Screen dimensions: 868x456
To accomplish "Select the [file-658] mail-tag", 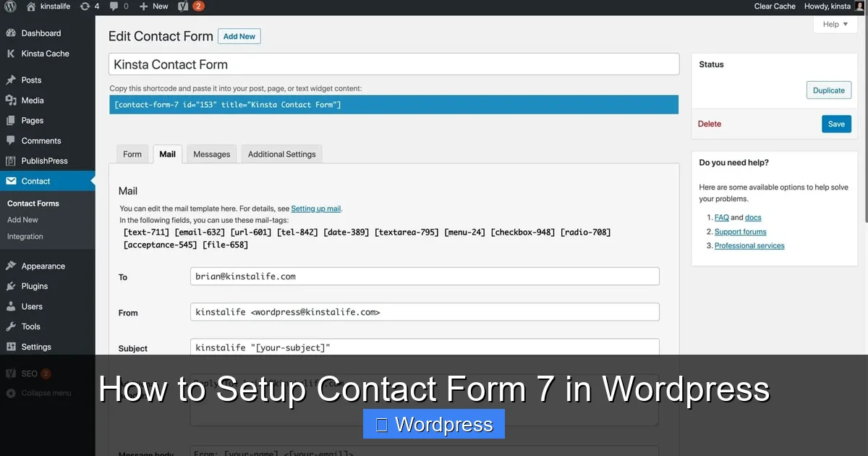I will [225, 245].
